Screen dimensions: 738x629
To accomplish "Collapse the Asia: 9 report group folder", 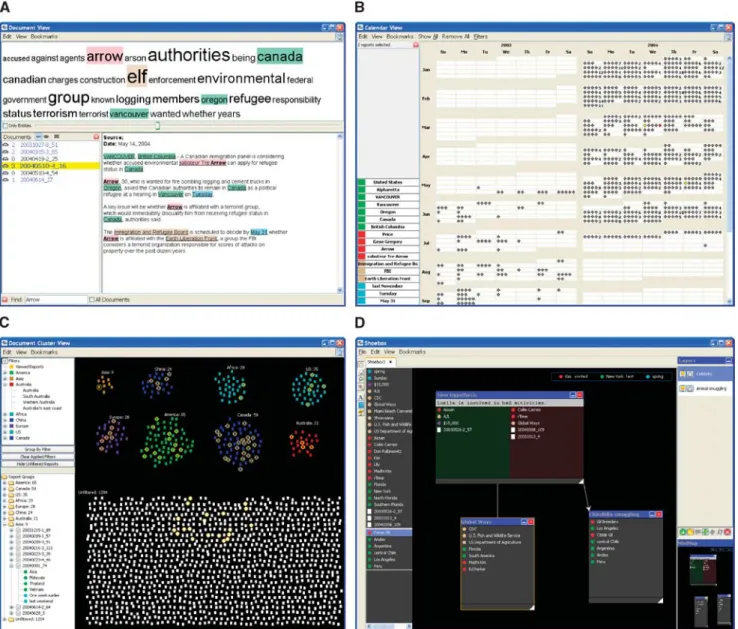I will click(x=5, y=524).
